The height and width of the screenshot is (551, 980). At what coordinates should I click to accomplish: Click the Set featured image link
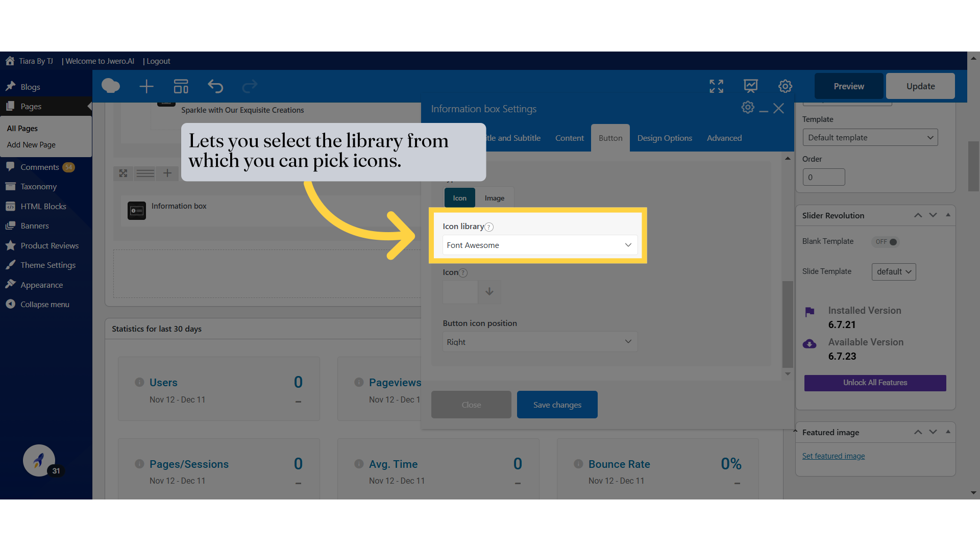tap(833, 456)
